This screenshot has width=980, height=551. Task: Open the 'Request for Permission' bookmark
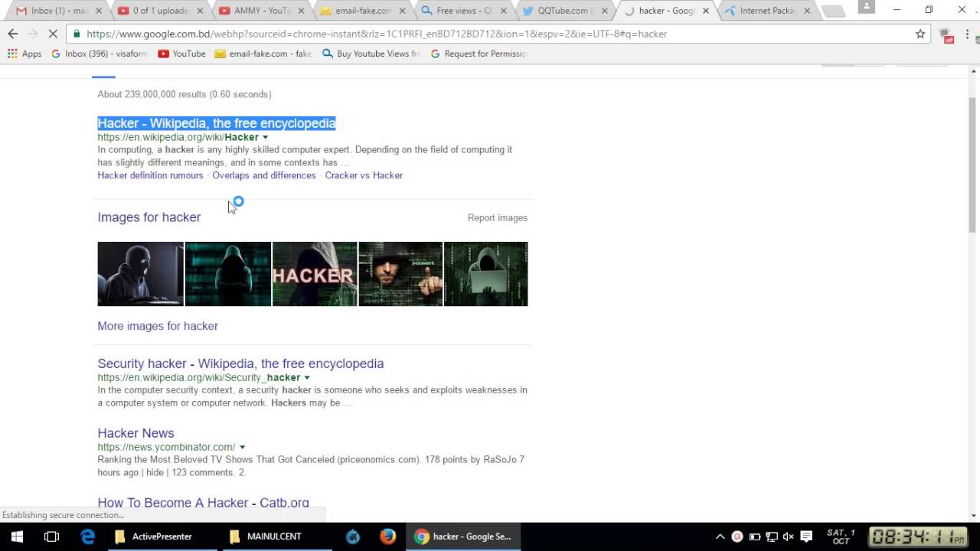[479, 54]
